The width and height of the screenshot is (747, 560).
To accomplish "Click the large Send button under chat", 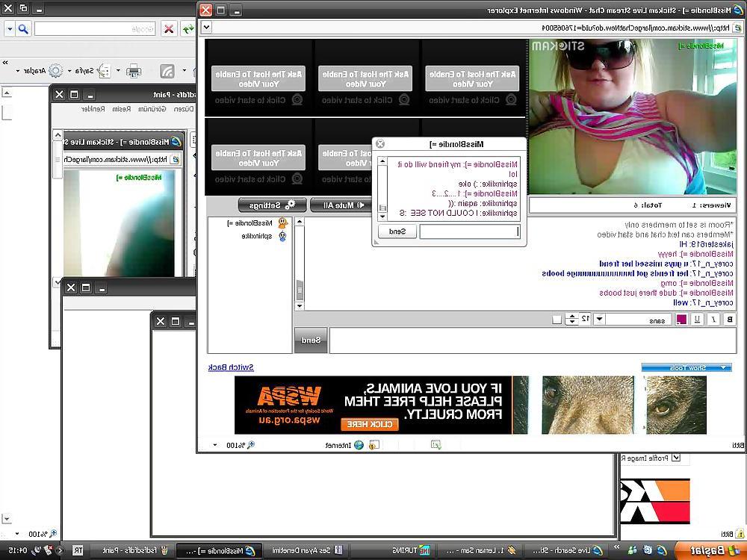I will tap(311, 340).
